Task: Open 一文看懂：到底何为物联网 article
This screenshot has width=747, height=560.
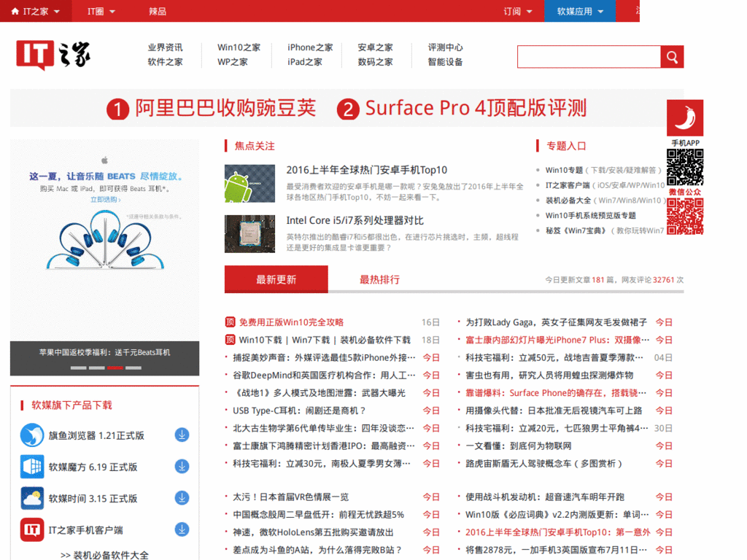Action: pos(519,446)
